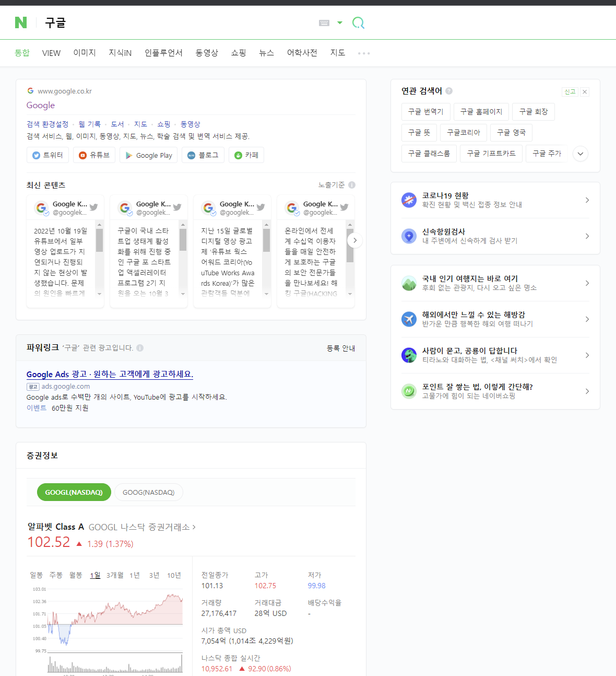This screenshot has height=676, width=616.
Task: Go to the 지식iN tab
Action: pos(120,53)
